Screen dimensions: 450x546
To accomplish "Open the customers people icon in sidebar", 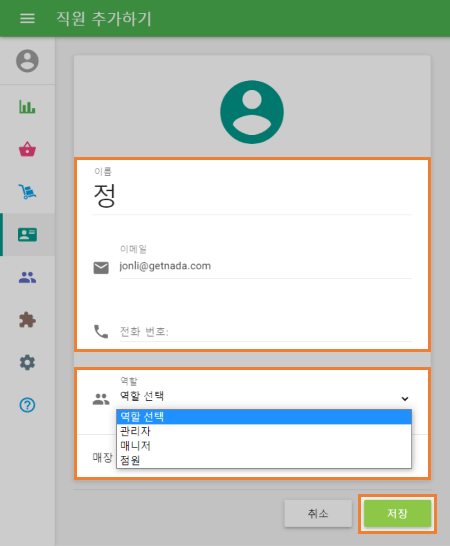I will [27, 277].
